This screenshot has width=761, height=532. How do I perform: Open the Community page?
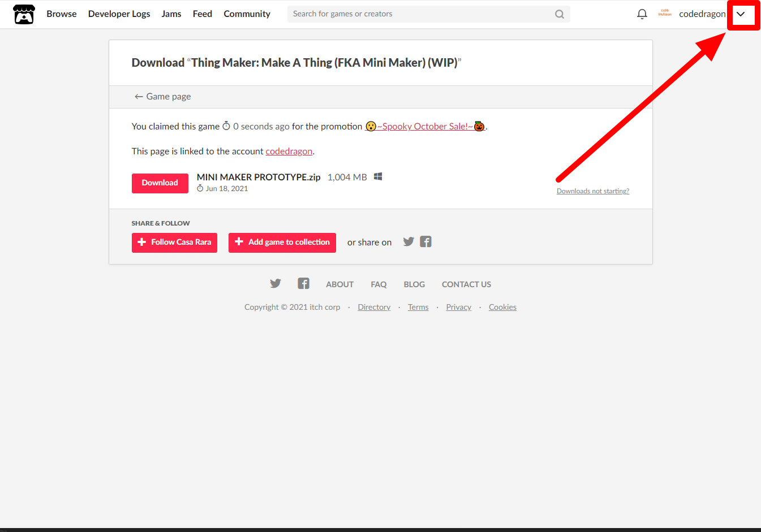tap(247, 14)
